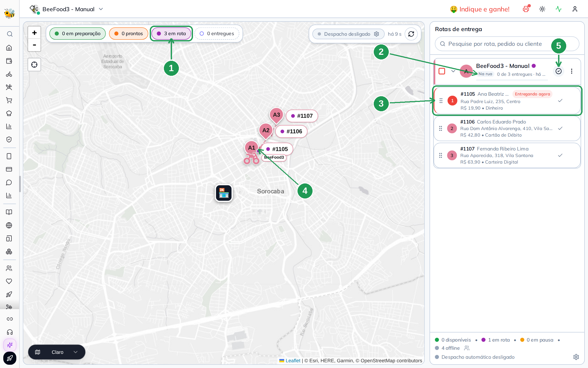Viewport: 588px width, 368px height.
Task: Open the globe icon in the sidebar
Action: coord(9,225)
